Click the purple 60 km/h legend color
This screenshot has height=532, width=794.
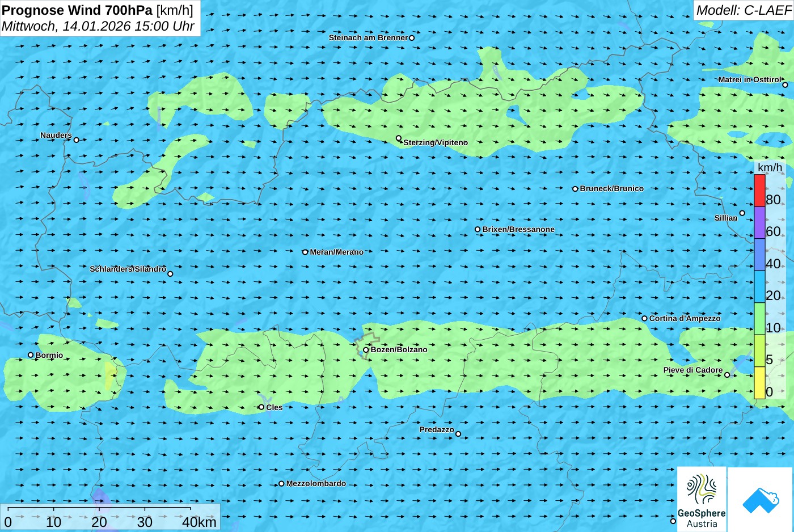(759, 222)
